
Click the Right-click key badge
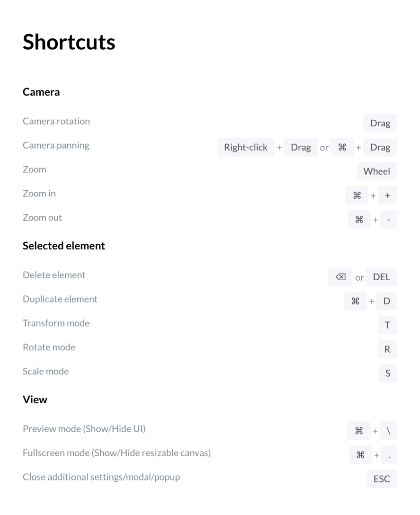246,147
